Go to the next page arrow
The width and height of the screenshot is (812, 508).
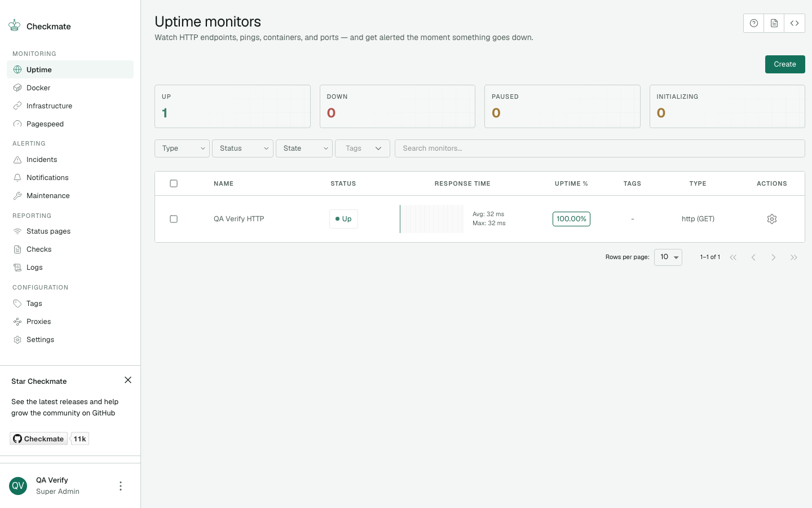[x=774, y=257]
